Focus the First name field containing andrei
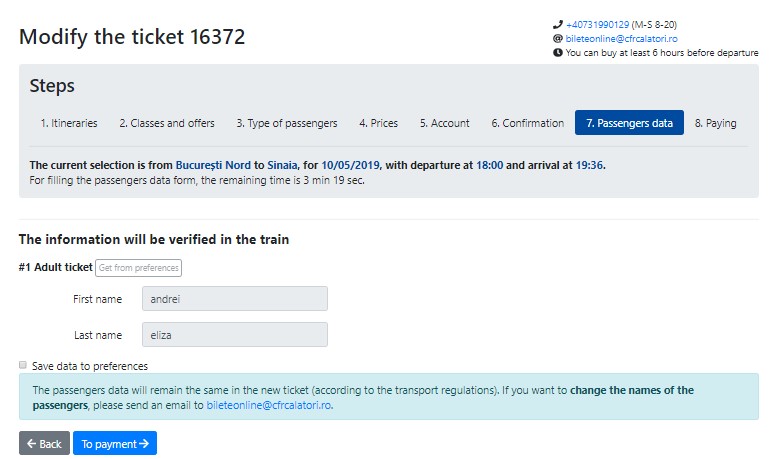The width and height of the screenshot is (774, 459). 235,299
